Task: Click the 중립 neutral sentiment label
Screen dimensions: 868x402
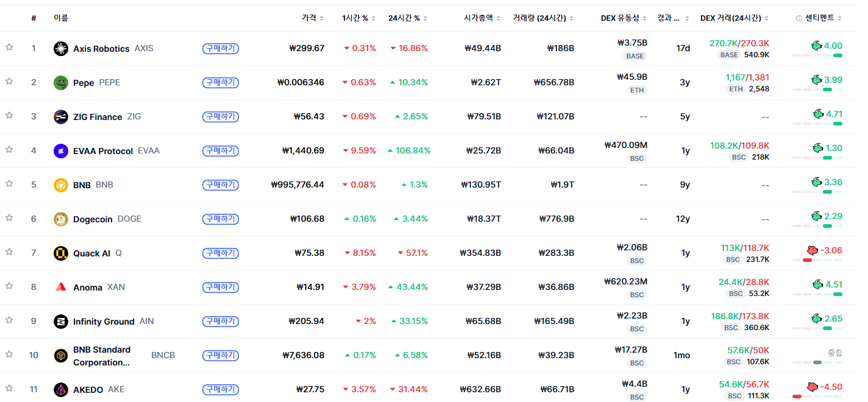Action: 835,352
